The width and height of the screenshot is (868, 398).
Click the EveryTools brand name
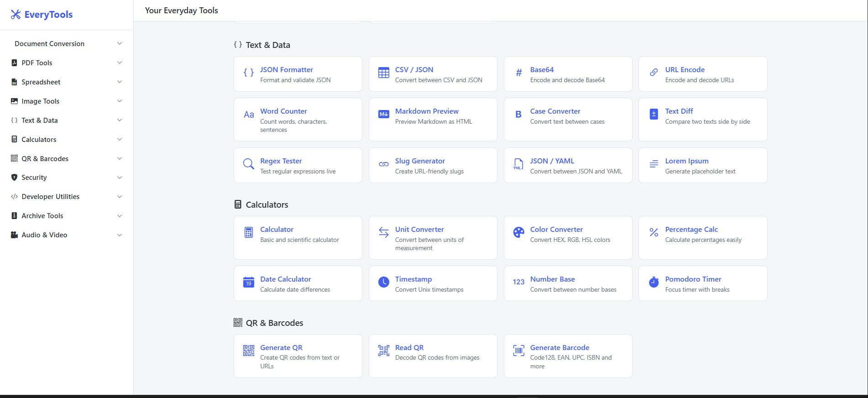pos(48,15)
